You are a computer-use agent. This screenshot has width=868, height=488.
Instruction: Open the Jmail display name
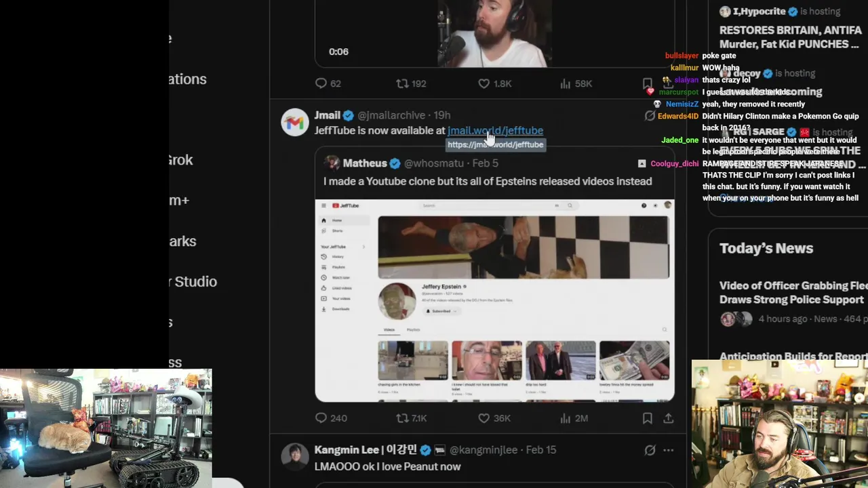coord(327,115)
